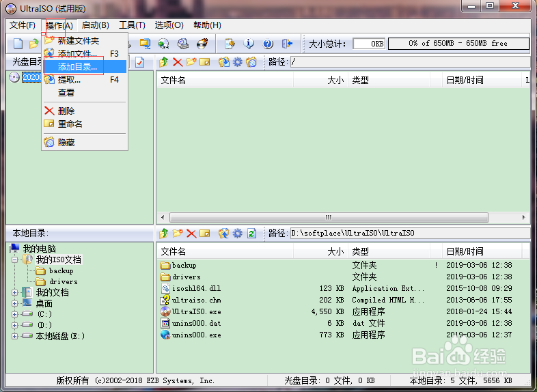Open the 启动(B) menu
Viewport: 537px width, 392px height.
pyautogui.click(x=95, y=25)
